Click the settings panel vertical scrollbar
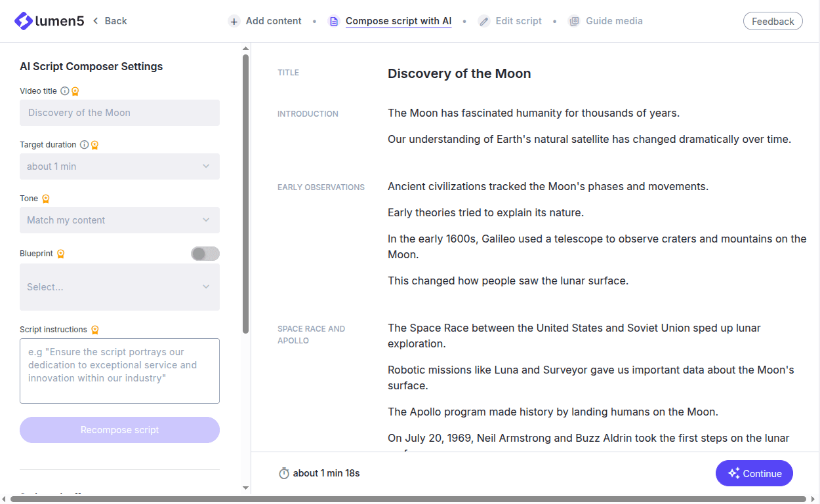The height and width of the screenshot is (504, 820). tap(246, 197)
